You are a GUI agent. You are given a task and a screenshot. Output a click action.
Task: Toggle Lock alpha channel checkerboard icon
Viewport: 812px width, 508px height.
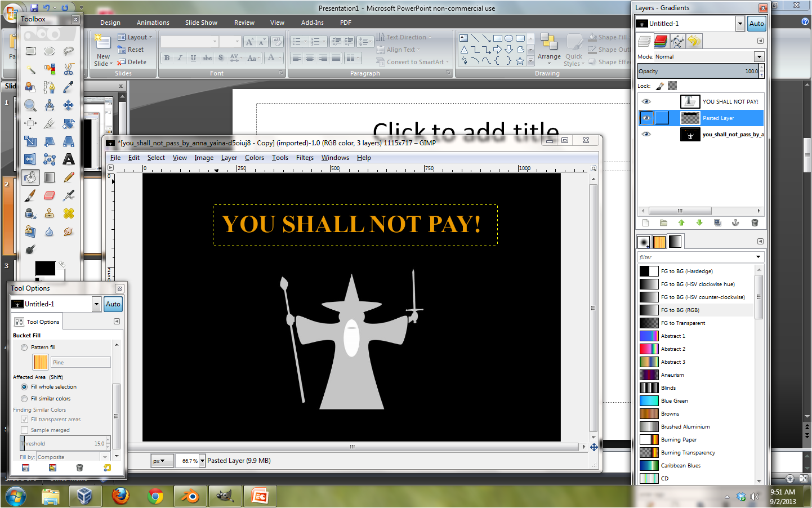672,86
